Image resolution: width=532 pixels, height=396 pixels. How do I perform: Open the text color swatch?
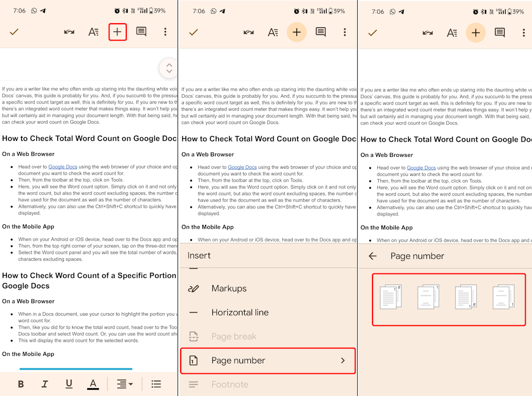[x=93, y=384]
